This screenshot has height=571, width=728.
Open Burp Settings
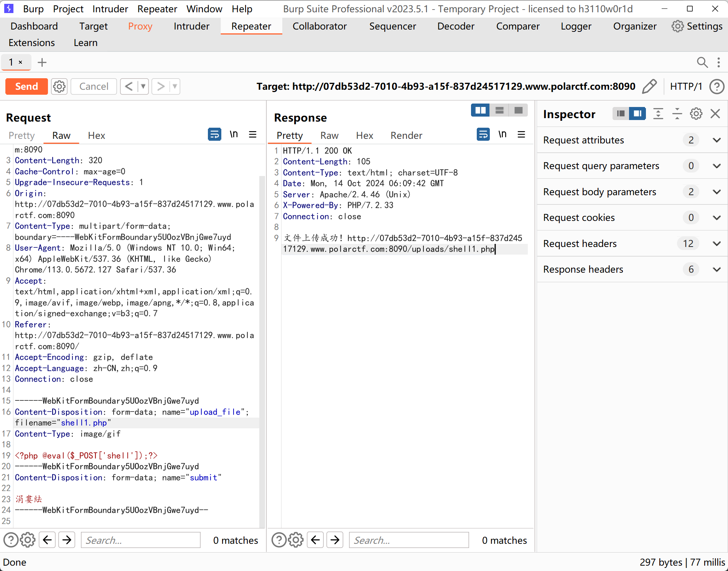[697, 26]
